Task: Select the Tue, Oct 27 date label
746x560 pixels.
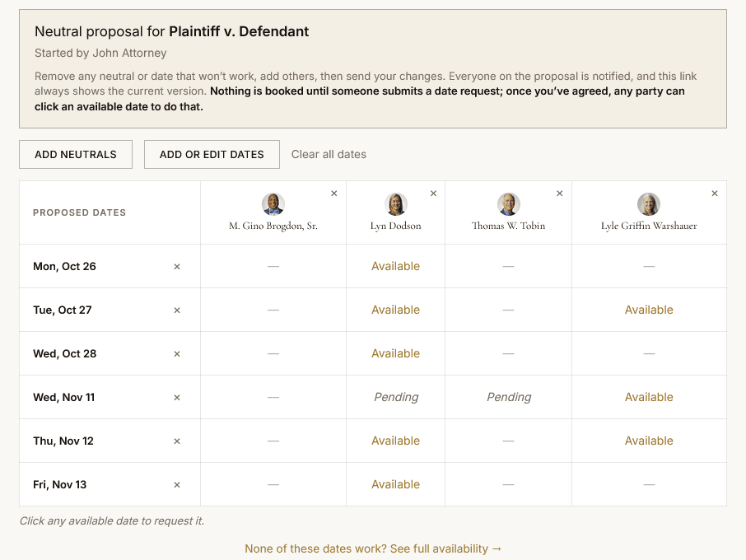Action: coord(63,310)
